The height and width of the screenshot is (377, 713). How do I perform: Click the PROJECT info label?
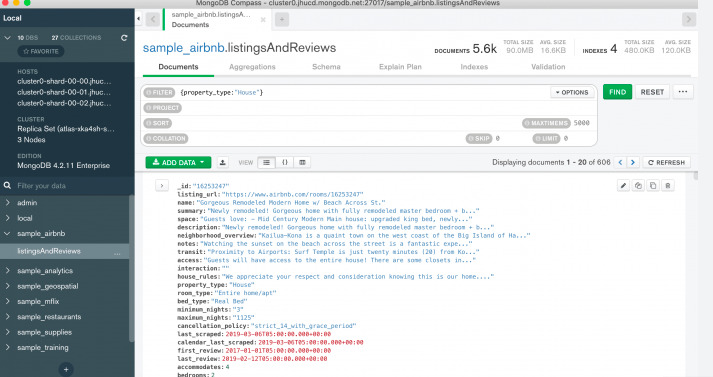point(163,108)
